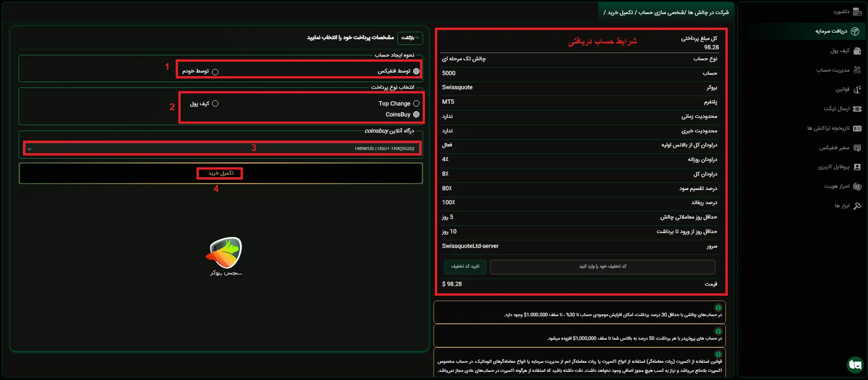This screenshot has width=868, height=380.
Task: Click the wallet (کیف پول) sidebar icon
Action: pos(857,51)
